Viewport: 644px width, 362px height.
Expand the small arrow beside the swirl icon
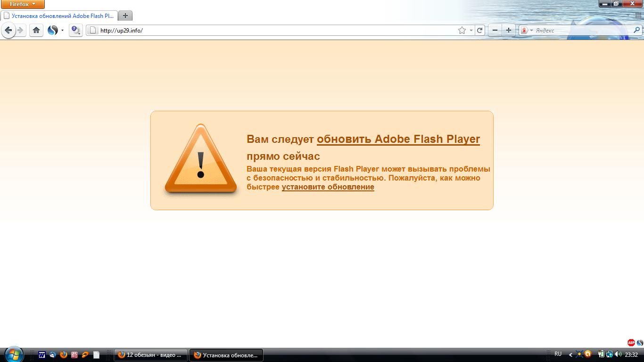[x=62, y=31]
